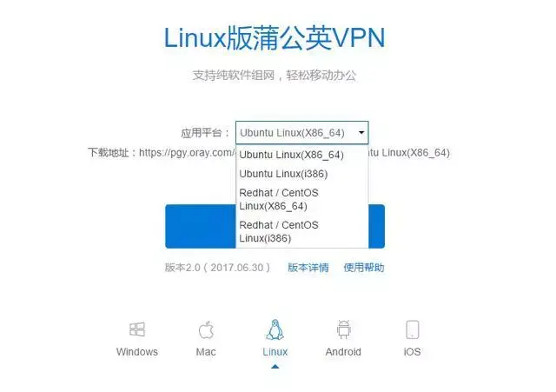This screenshot has width=556, height=392.
Task: Click the Apple Mac icon
Action: 206,330
